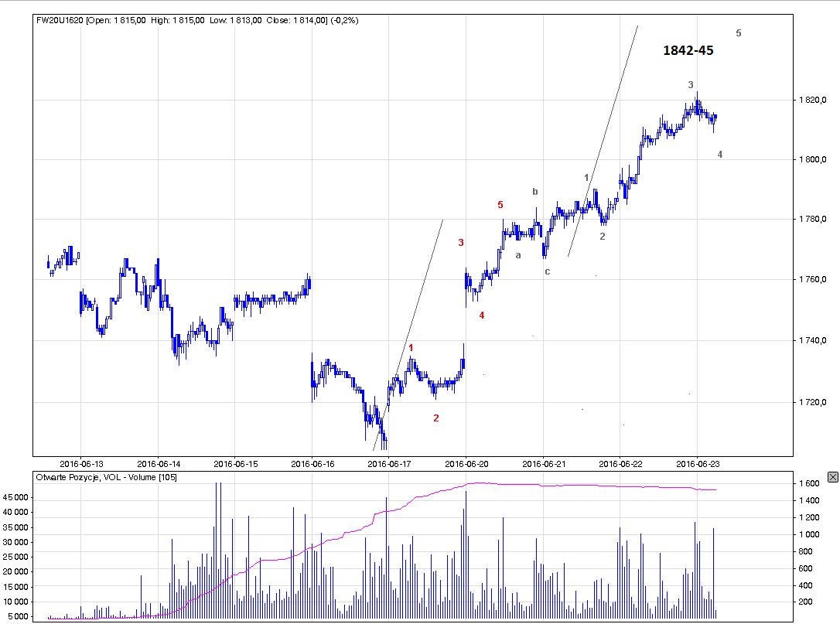Click the 1 600 right volume scale label
Viewport: 840px width, 624px height.
point(809,483)
